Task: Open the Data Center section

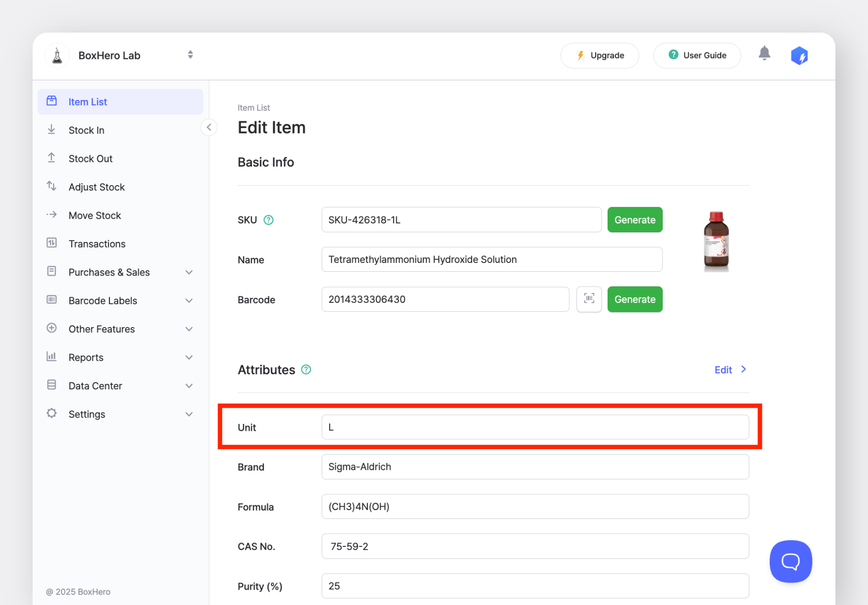Action: click(95, 385)
